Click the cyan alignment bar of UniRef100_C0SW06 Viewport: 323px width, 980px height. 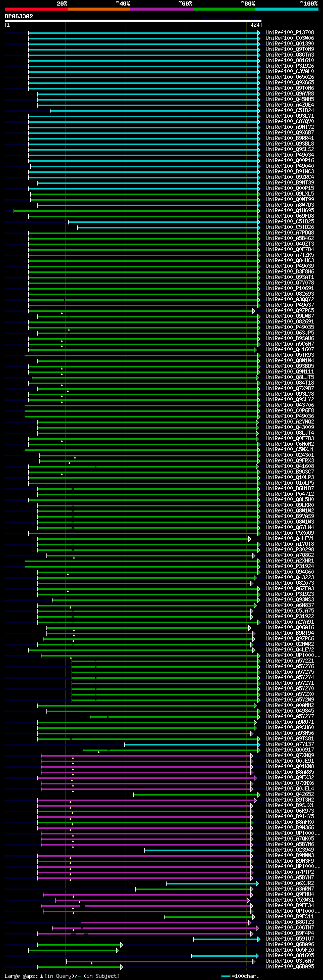[144, 38]
